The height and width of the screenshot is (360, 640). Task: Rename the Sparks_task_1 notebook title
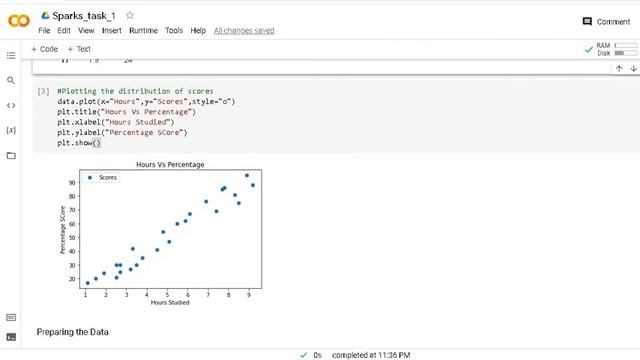[x=84, y=16]
